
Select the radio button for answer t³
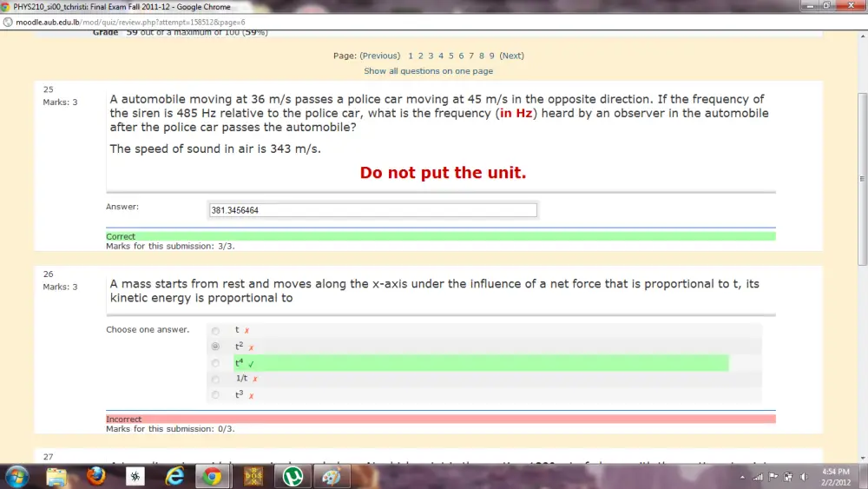pos(215,395)
